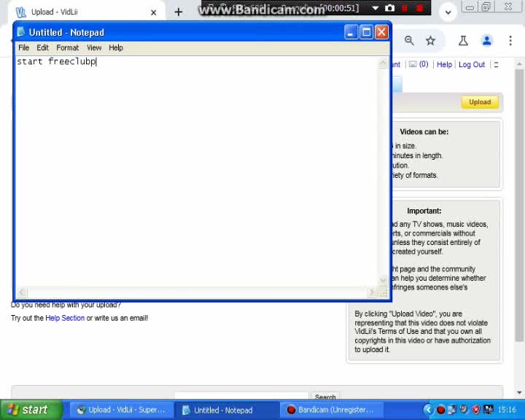Click Notepad horizontal scrollbar left arrow

(22, 292)
